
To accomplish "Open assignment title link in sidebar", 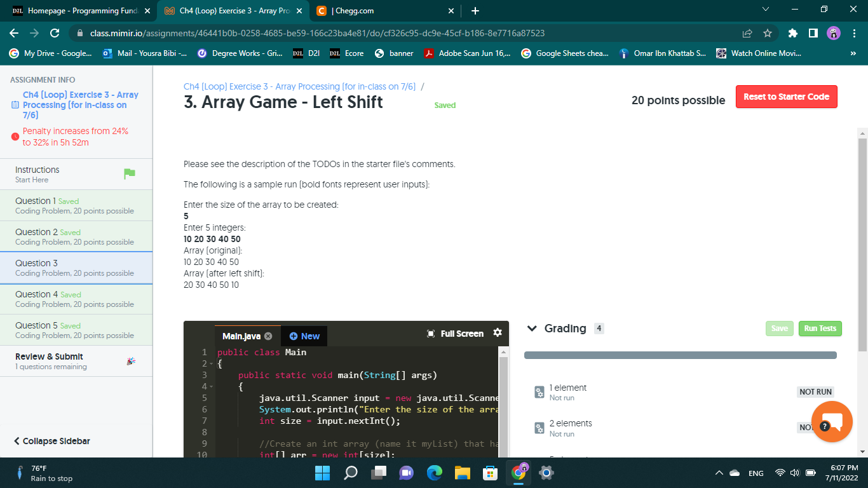I will click(x=80, y=105).
